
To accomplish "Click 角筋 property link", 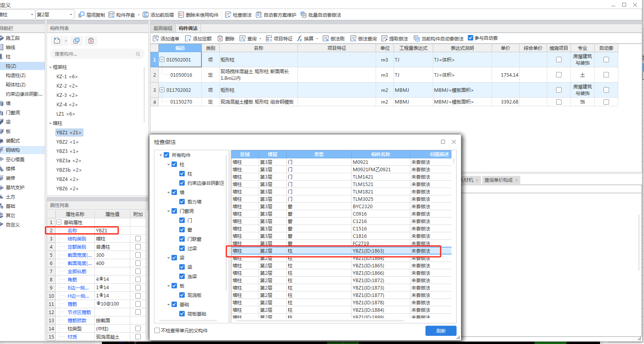I will coord(72,280).
